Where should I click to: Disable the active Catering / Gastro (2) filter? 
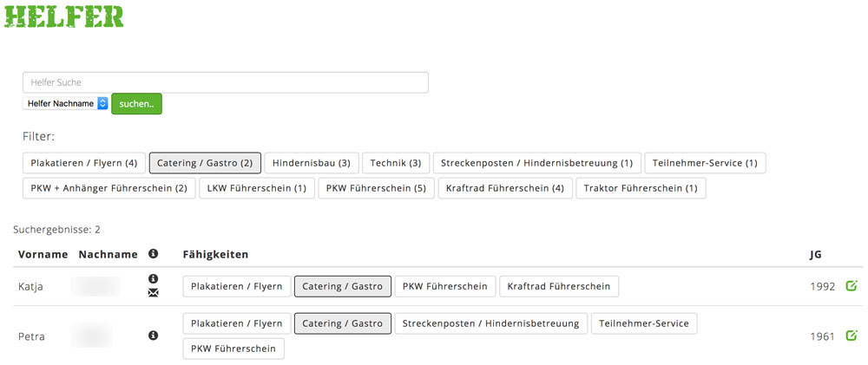point(205,163)
